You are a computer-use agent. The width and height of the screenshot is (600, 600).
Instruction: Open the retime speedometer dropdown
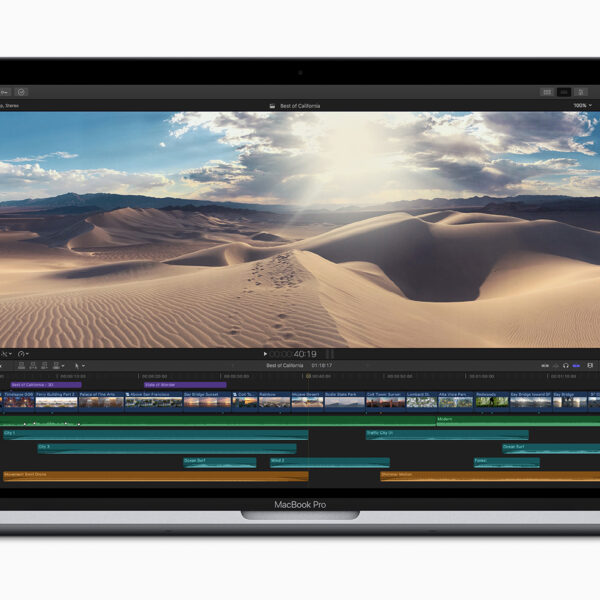click(23, 354)
